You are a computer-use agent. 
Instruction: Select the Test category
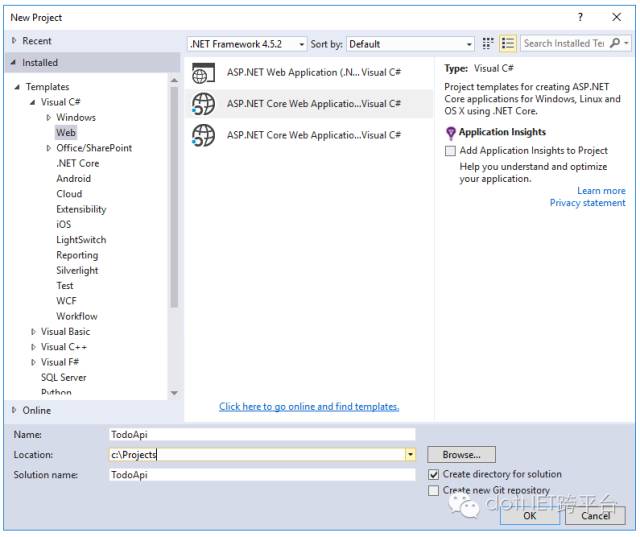click(64, 286)
